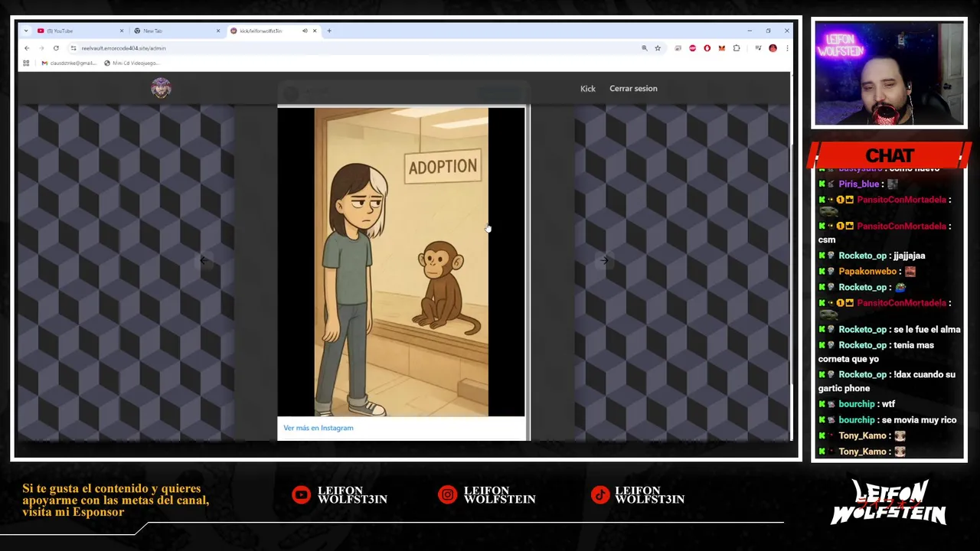Close the YouTube tab
The width and height of the screenshot is (980, 551).
click(x=122, y=31)
